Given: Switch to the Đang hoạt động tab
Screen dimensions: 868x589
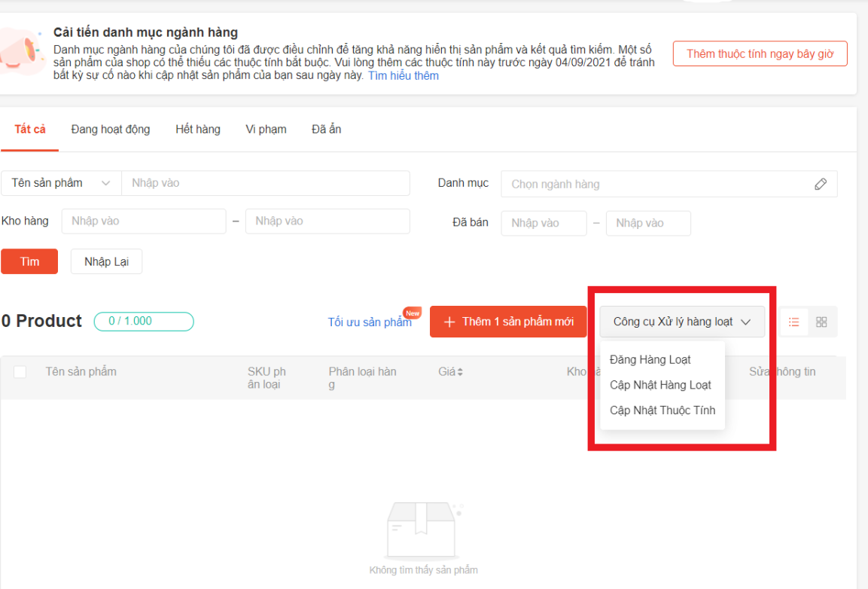Looking at the screenshot, I should 111,129.
